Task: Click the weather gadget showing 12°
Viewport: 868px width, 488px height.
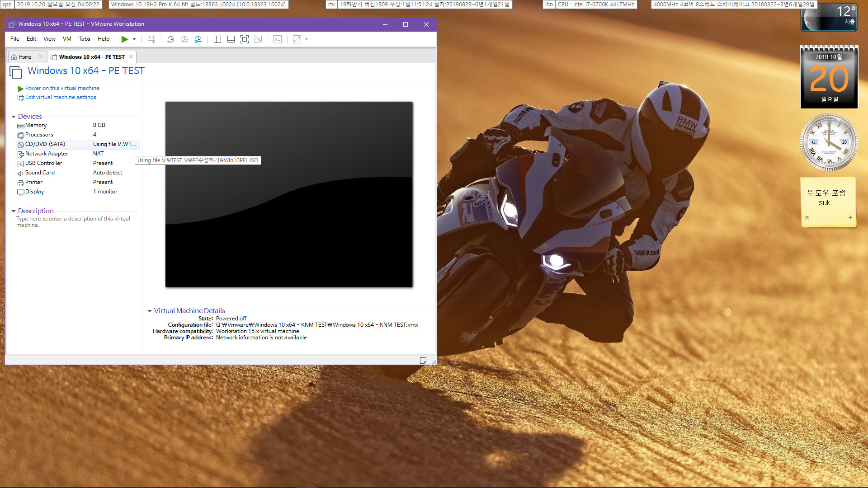Action: (829, 17)
